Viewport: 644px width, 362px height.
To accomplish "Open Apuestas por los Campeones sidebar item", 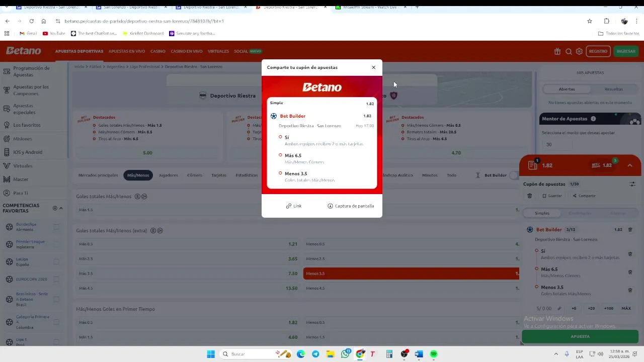I will [x=33, y=90].
